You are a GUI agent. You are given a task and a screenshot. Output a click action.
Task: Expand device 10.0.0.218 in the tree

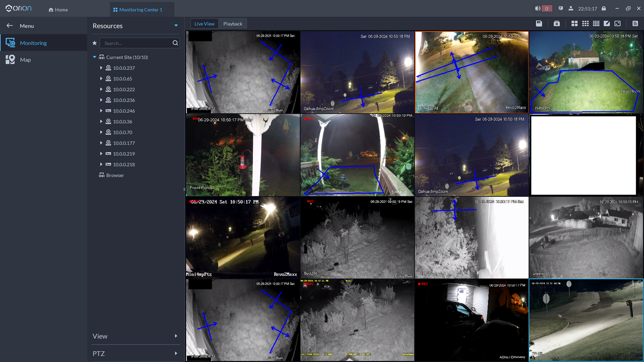tap(101, 165)
